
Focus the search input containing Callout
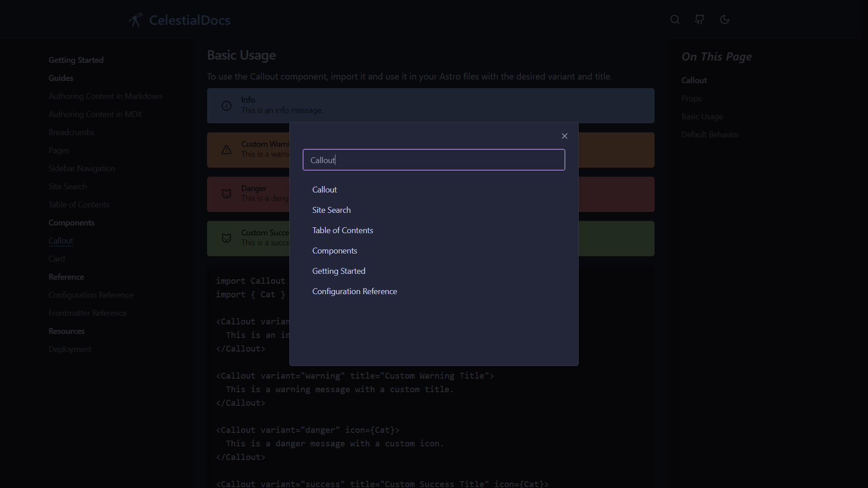pos(433,160)
